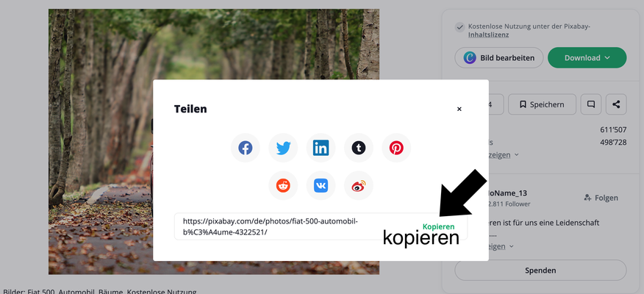This screenshot has width=644, height=294.
Task: Expand the author description chevron
Action: [512, 246]
